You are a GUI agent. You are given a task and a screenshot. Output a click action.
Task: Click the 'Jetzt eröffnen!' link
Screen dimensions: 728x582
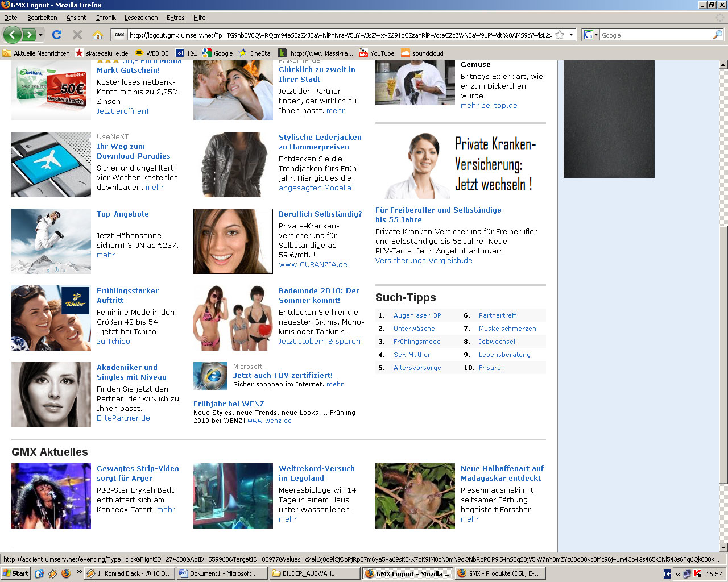coord(122,111)
